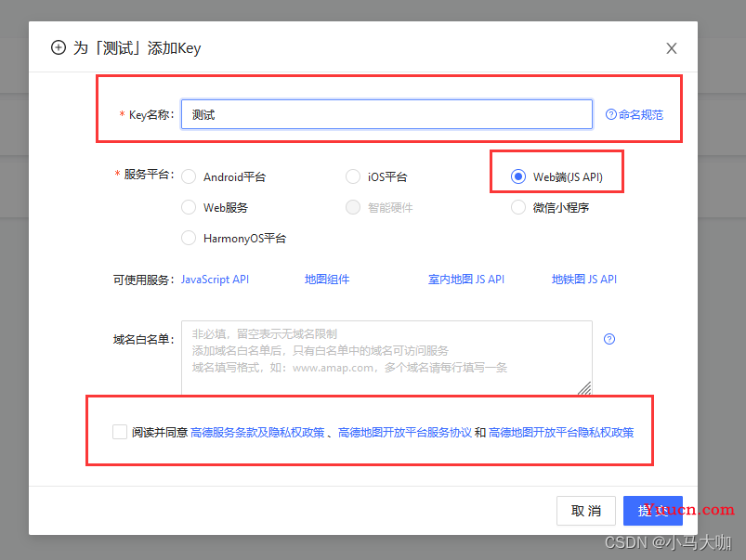
Task: Click the plus circle icon in dialog title
Action: [x=59, y=47]
